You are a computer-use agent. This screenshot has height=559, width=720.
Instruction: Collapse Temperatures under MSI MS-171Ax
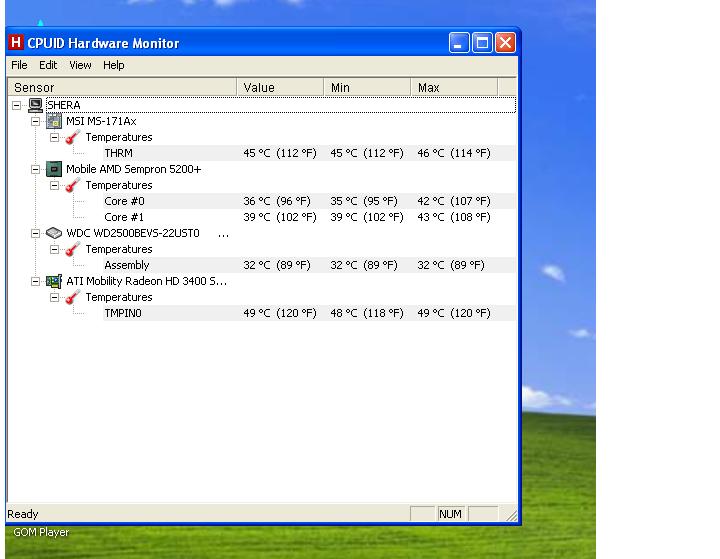point(54,137)
